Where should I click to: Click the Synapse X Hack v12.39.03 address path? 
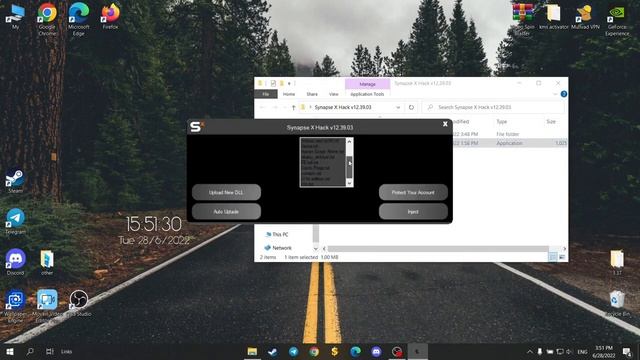coord(343,107)
